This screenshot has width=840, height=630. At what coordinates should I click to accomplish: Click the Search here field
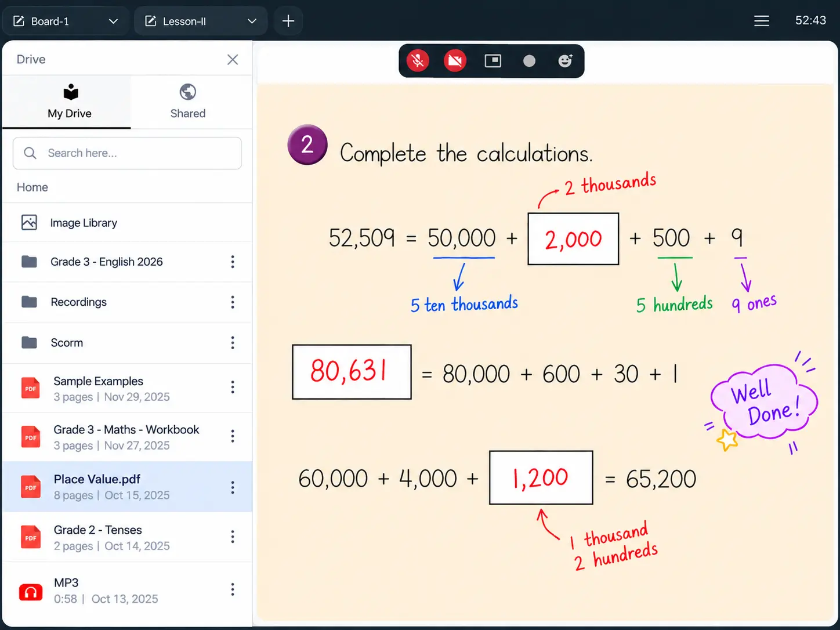tap(127, 153)
